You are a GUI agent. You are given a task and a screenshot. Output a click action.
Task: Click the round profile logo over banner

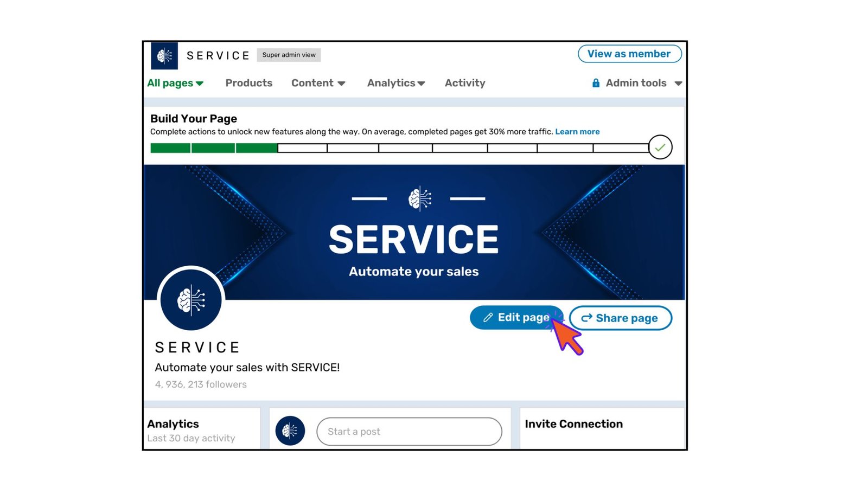191,299
